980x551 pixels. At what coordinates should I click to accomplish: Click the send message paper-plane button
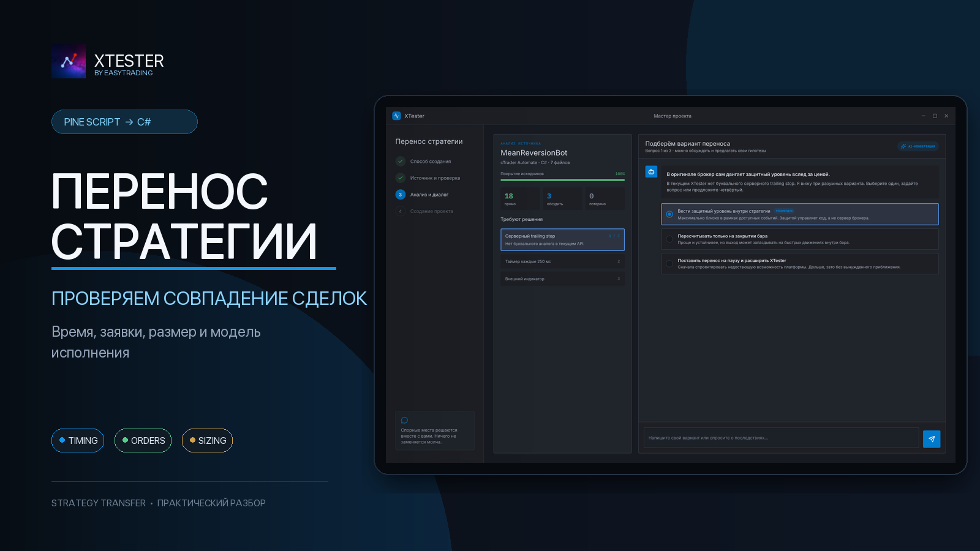click(x=932, y=439)
